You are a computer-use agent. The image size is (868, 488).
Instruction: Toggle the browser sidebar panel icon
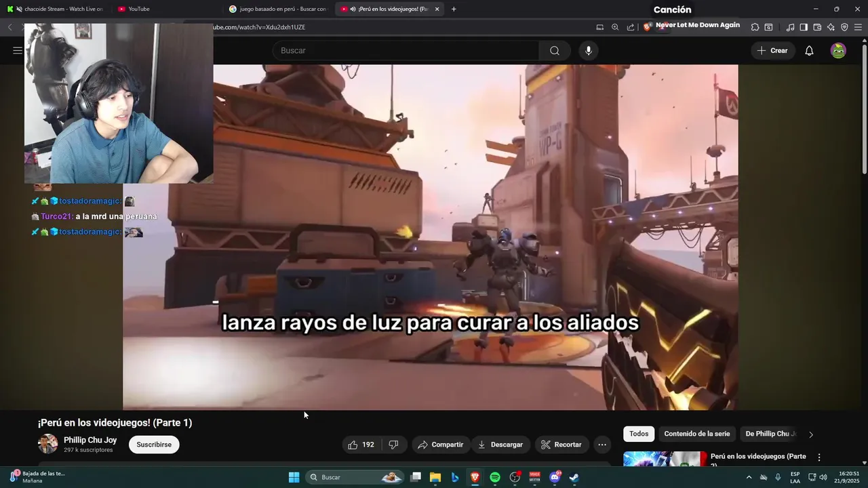point(804,27)
